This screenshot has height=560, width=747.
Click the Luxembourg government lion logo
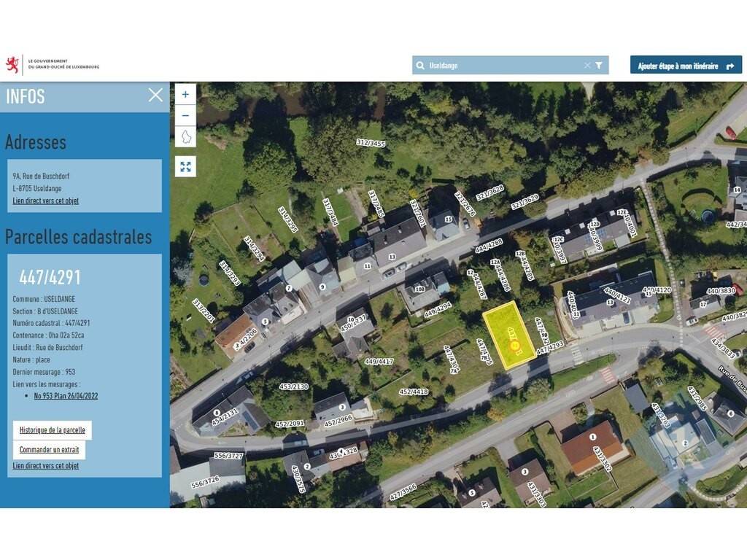(13, 65)
